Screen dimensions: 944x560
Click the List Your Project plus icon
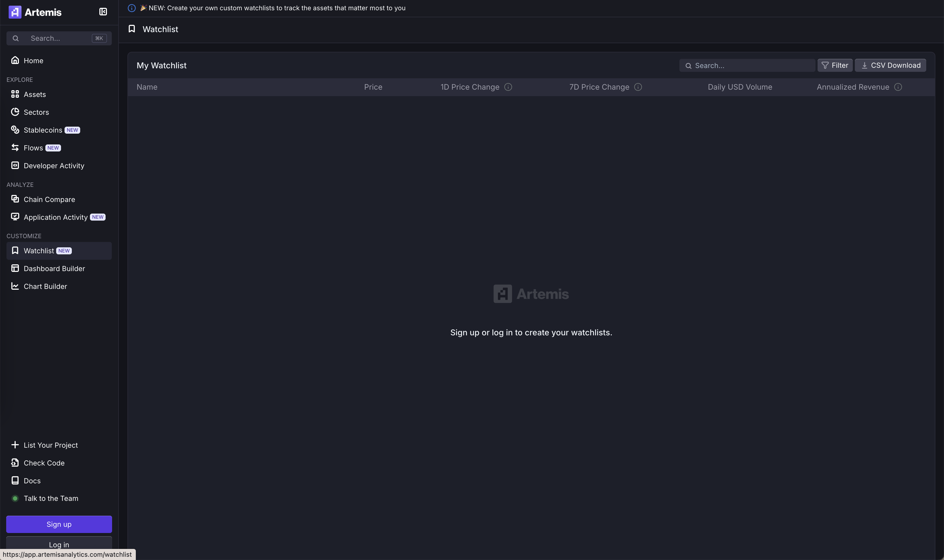(x=15, y=445)
